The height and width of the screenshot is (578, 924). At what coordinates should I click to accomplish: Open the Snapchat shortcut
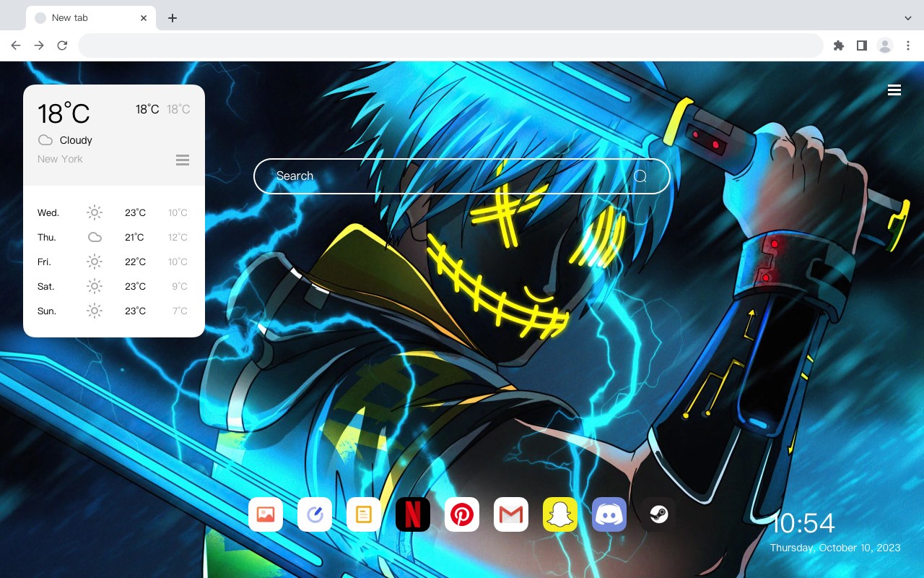[x=560, y=514]
